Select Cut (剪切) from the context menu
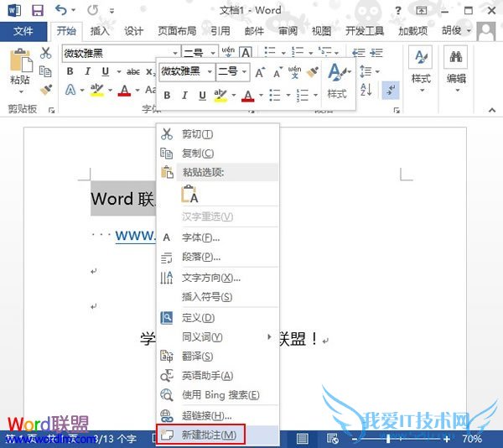This screenshot has height=448, width=503. (197, 134)
